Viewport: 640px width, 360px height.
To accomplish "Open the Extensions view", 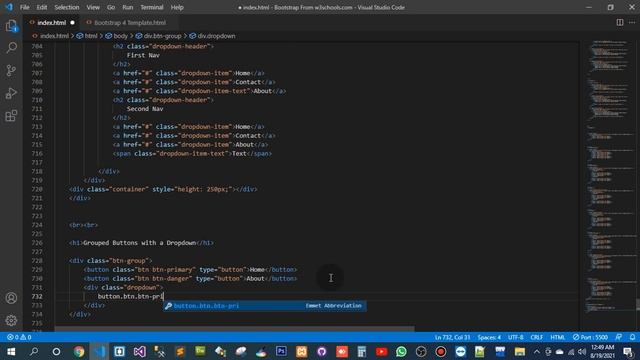I will coord(11,116).
